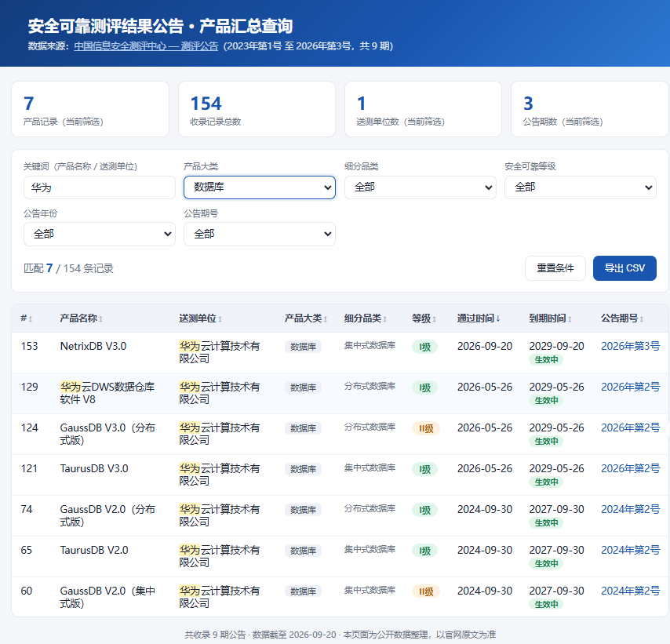Viewport: 670px width, 644px height.
Task: Sort by 产品名称 column header
Action: point(81,318)
